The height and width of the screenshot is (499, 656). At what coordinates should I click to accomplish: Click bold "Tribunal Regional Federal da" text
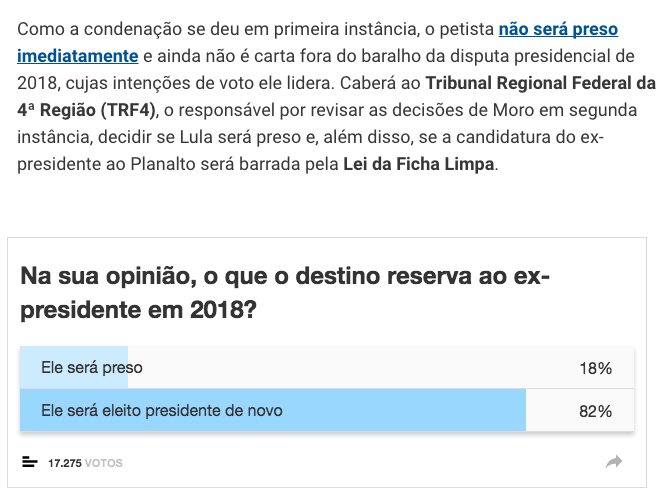(539, 83)
